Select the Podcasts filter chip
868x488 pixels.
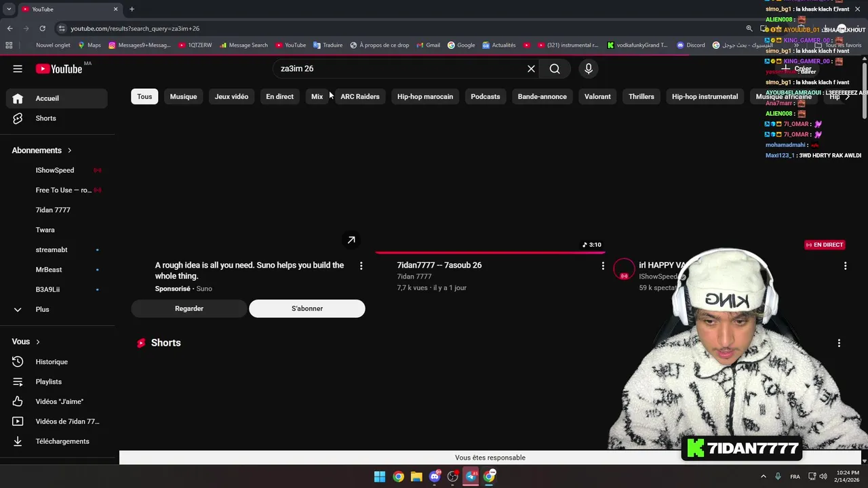[x=486, y=96]
